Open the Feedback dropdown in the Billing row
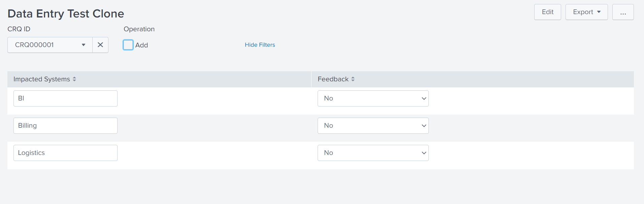Viewport: 644px width, 204px height. tap(373, 125)
